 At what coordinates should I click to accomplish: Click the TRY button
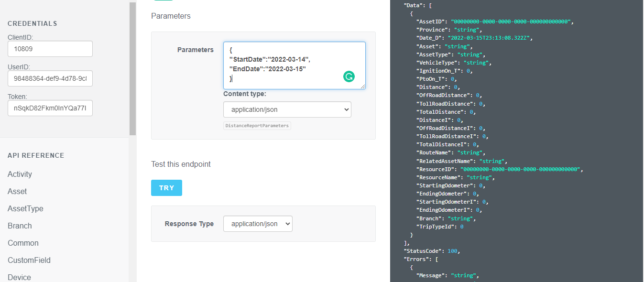(x=166, y=188)
